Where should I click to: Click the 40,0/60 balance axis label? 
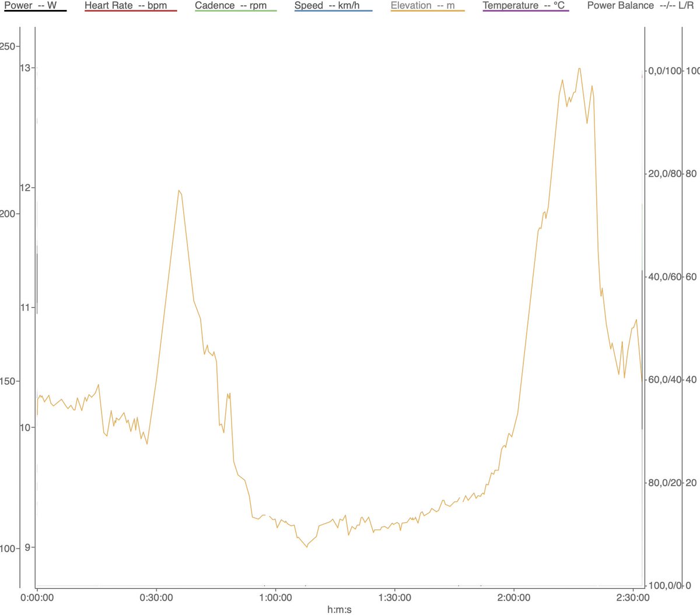coord(665,277)
